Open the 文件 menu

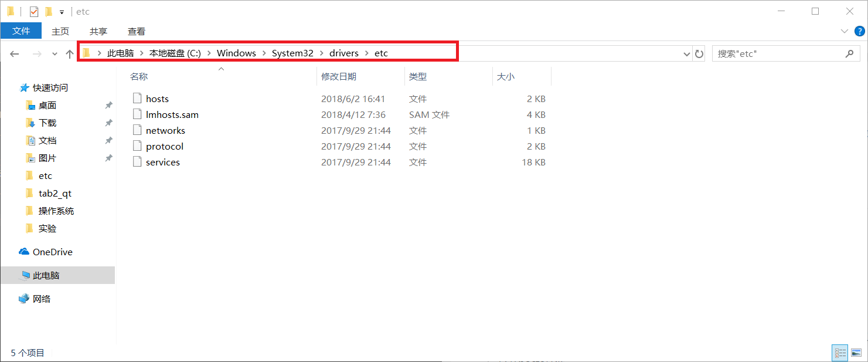(x=21, y=31)
